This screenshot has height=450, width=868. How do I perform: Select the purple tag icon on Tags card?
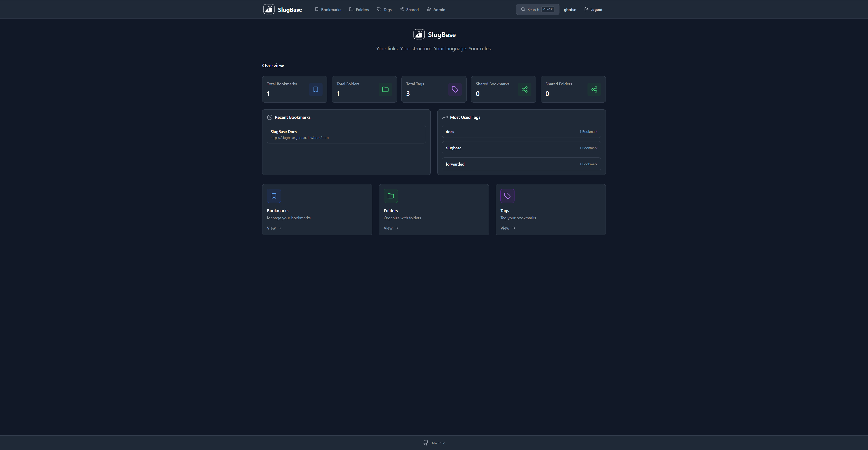[507, 196]
